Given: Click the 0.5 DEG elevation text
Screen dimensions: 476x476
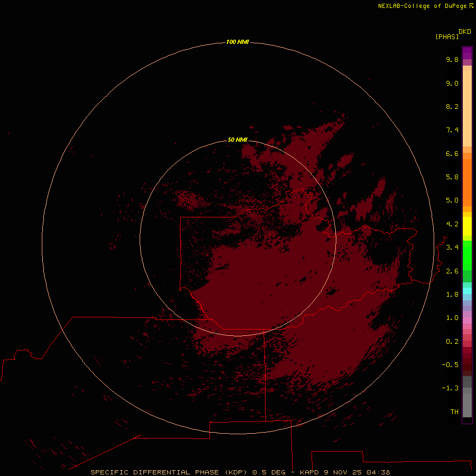Looking at the screenshot, I should tap(269, 472).
